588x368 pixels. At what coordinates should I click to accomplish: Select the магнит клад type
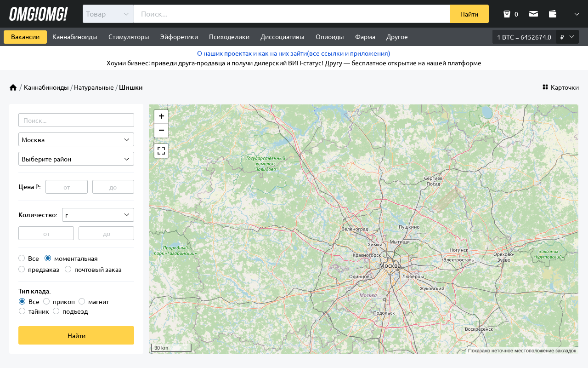click(x=82, y=301)
